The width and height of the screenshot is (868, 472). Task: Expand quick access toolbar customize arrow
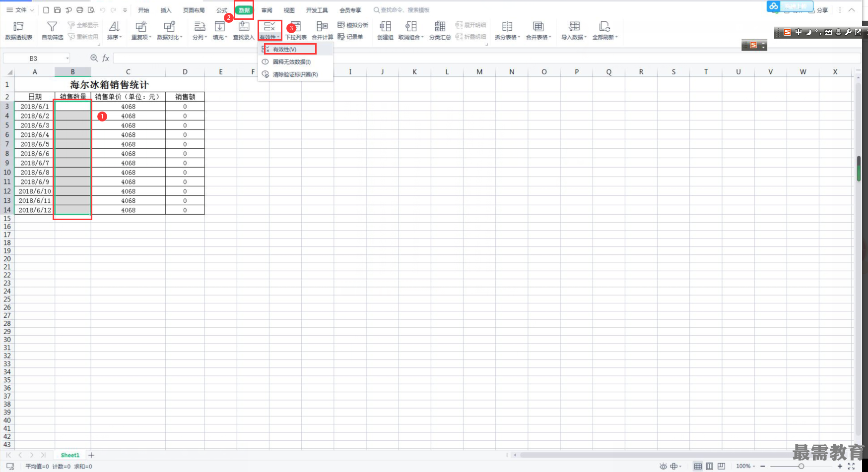125,10
